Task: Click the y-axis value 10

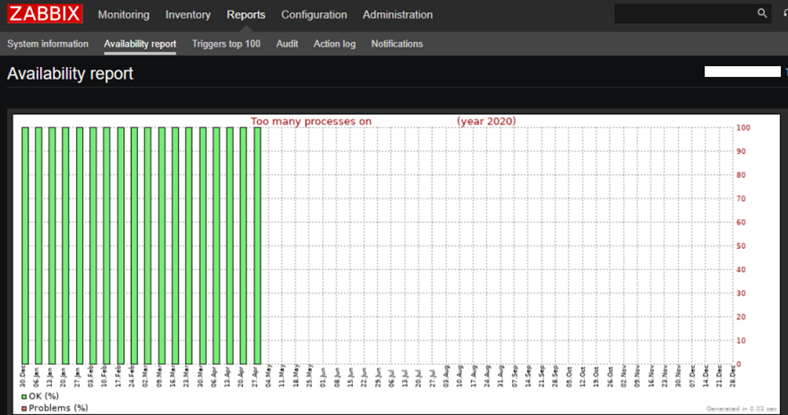Action: 741,340
